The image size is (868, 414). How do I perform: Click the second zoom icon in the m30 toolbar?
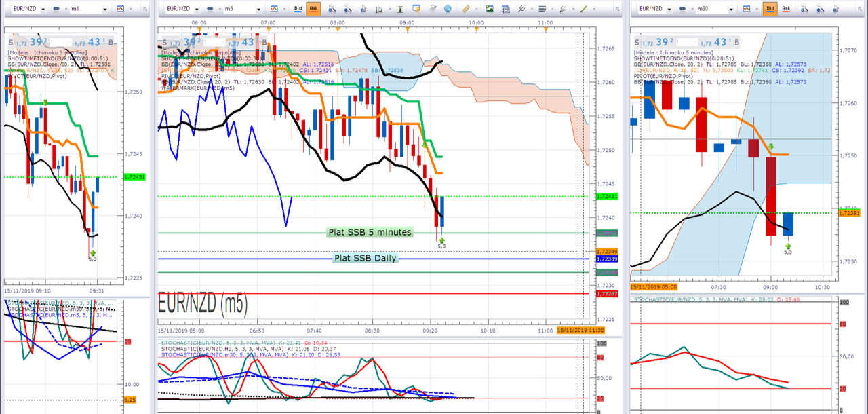tap(820, 9)
